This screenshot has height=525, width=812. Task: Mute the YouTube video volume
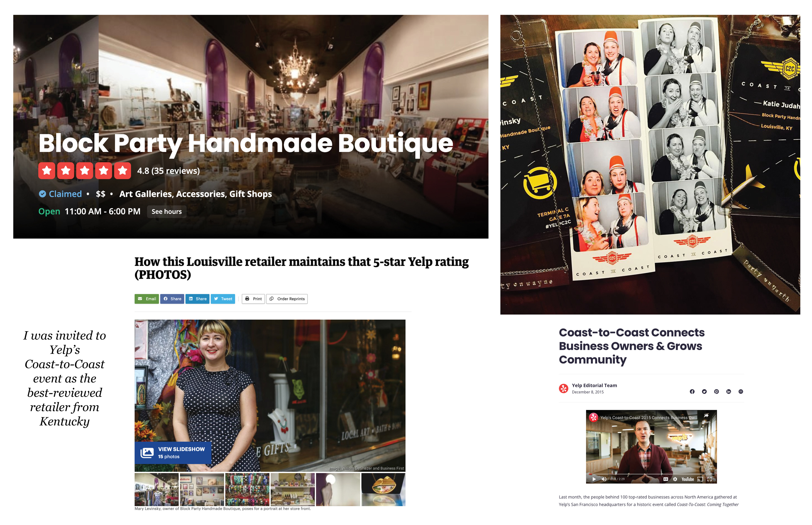click(604, 479)
